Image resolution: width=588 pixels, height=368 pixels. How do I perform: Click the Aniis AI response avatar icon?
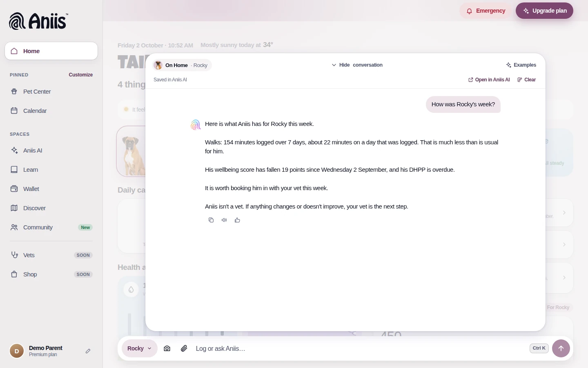click(x=196, y=125)
